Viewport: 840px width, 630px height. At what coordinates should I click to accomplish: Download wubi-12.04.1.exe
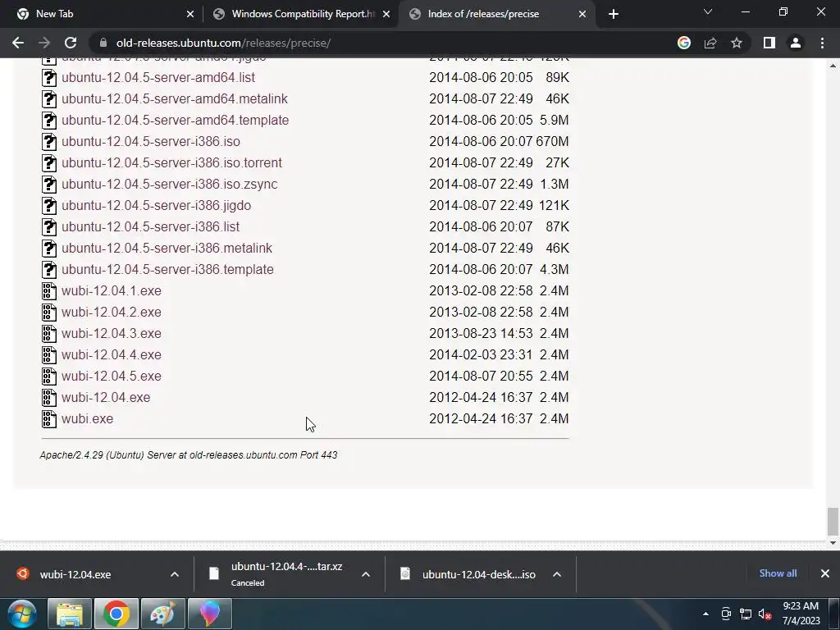point(112,291)
